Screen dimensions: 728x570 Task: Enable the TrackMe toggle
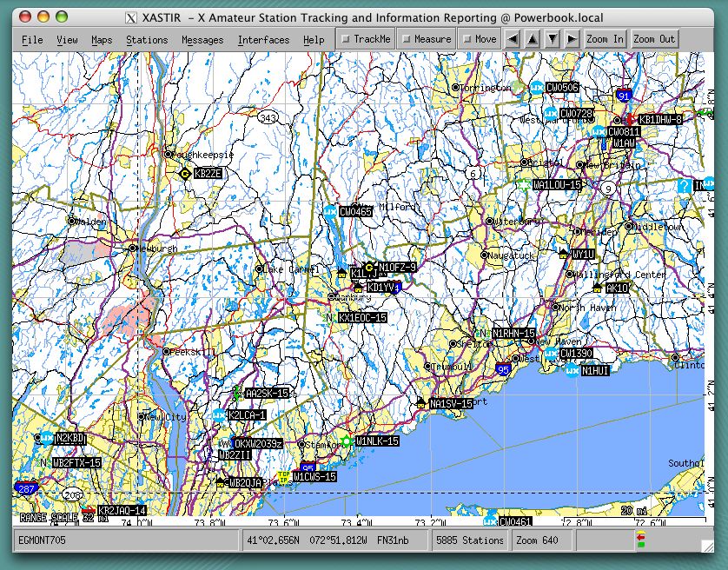tap(366, 39)
